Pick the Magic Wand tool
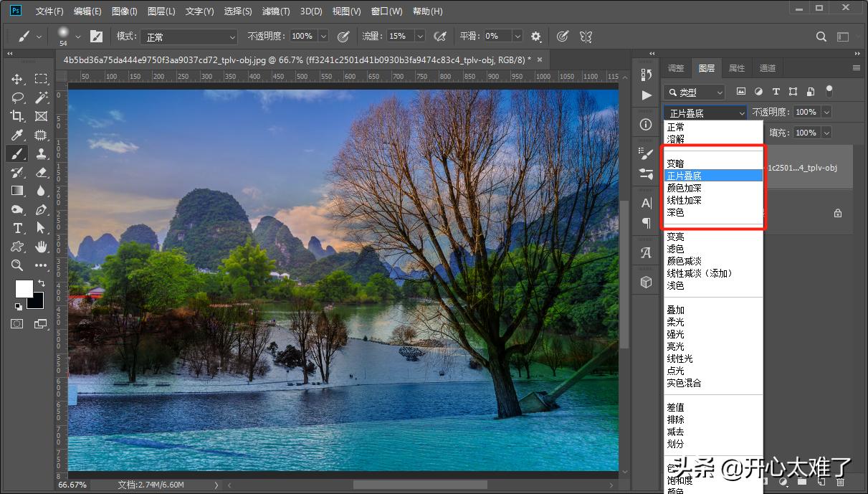Screen dimensions: 868x494 click(42, 98)
